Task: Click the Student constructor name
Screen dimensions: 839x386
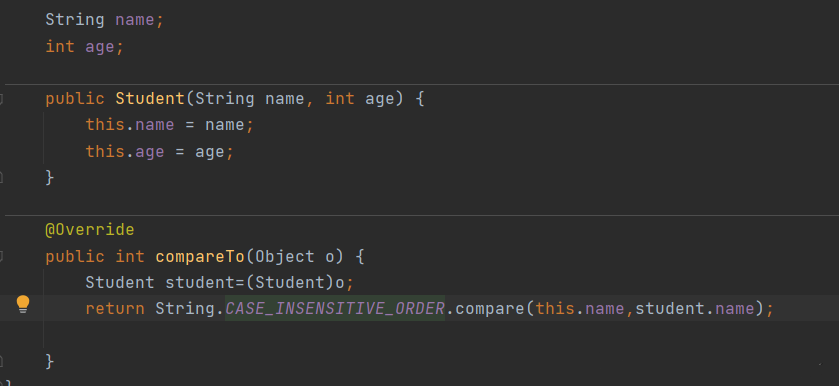Action: coord(150,99)
